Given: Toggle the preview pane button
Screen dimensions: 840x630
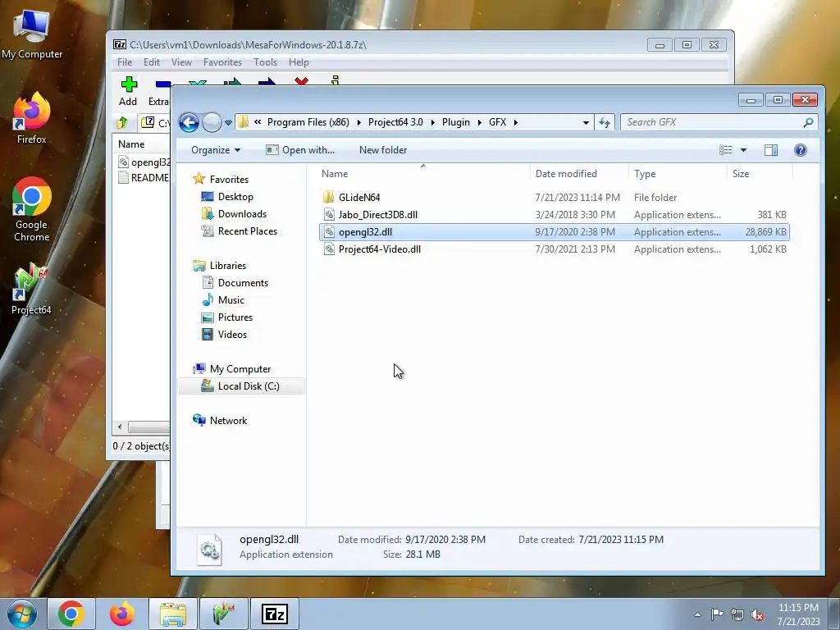Looking at the screenshot, I should [771, 150].
